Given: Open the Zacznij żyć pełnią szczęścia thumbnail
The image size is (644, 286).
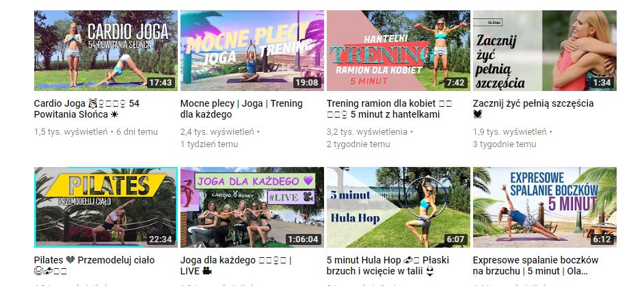Looking at the screenshot, I should pos(545,51).
